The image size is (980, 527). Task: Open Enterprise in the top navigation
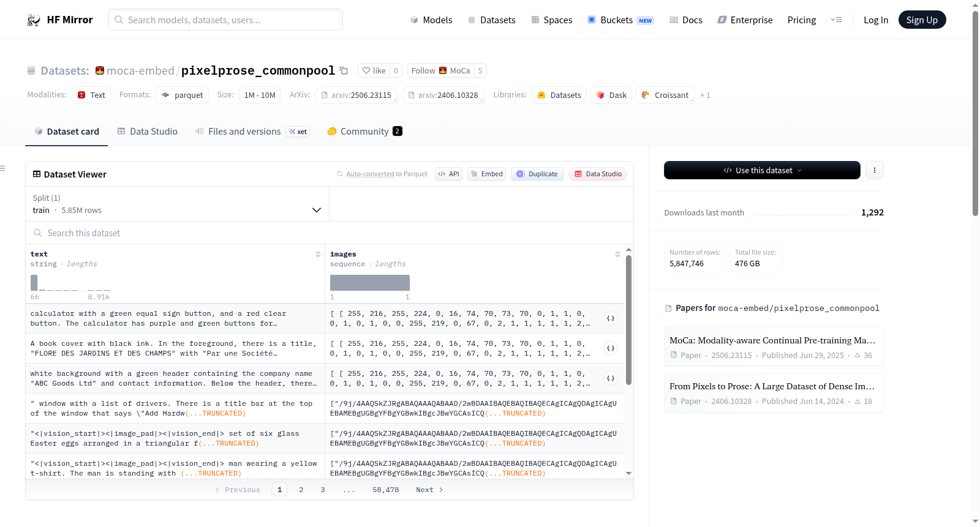click(x=745, y=20)
